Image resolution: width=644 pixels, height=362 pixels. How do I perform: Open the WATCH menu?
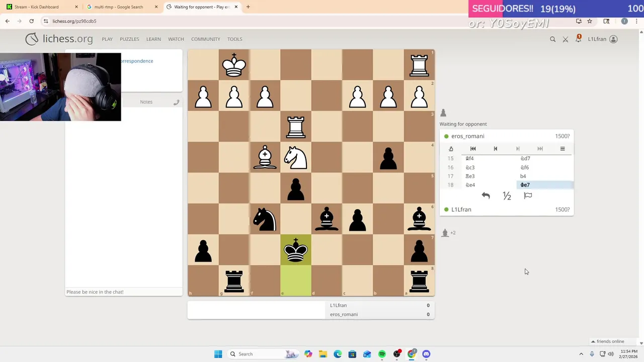tap(176, 39)
